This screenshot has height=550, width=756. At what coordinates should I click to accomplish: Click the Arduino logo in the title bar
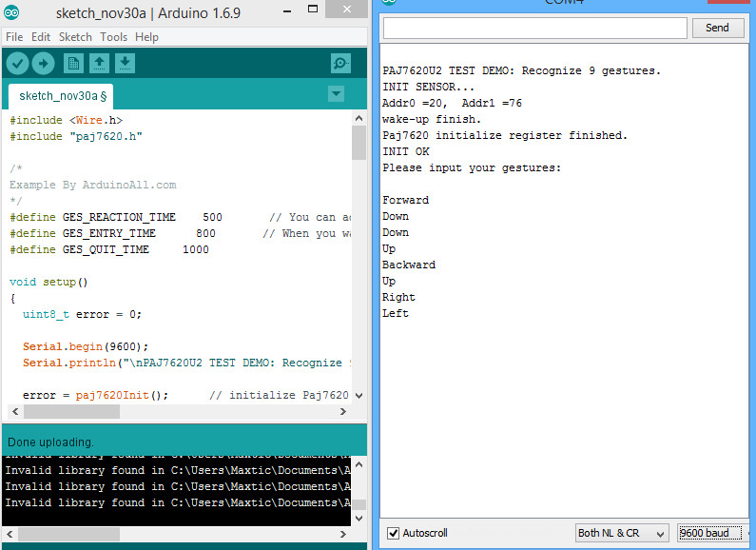[11, 12]
